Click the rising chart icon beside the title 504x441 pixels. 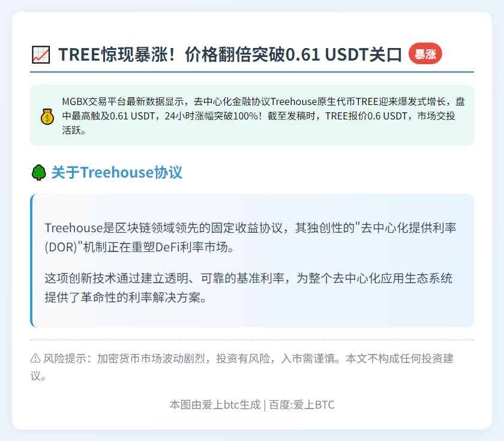pos(41,55)
